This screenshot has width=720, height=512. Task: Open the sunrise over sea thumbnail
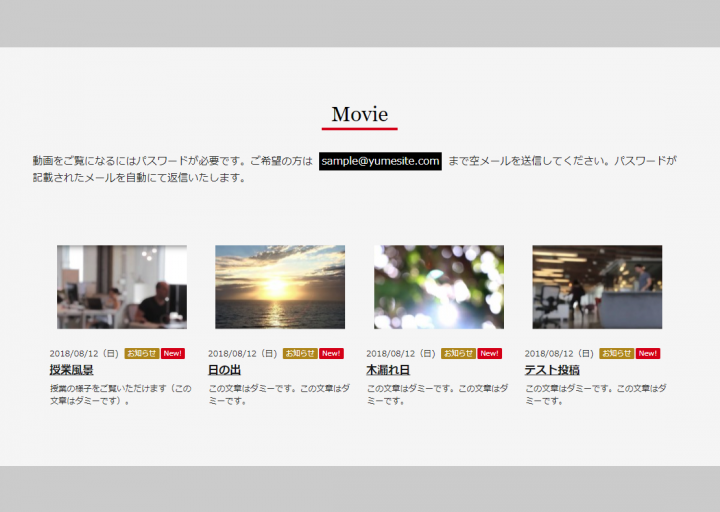280,287
